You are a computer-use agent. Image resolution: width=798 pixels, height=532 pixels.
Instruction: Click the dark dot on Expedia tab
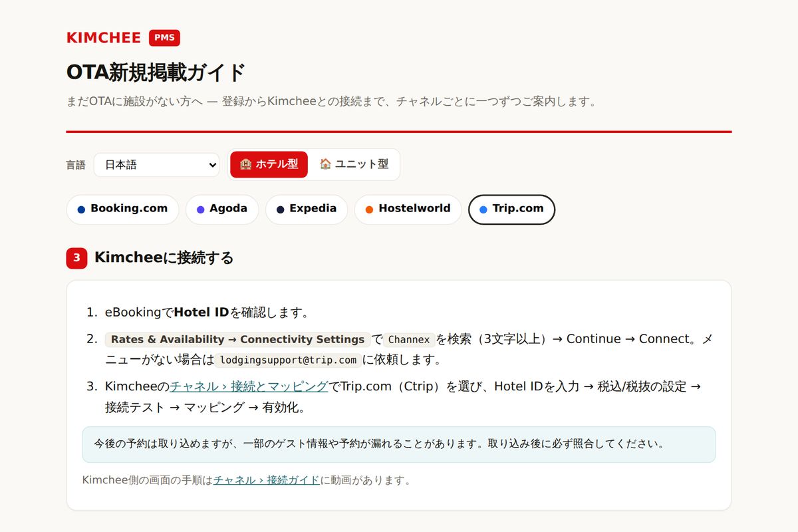point(280,209)
